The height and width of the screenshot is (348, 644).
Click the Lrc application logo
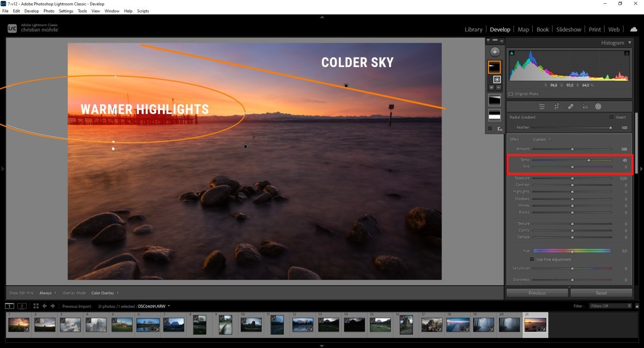pos(12,29)
